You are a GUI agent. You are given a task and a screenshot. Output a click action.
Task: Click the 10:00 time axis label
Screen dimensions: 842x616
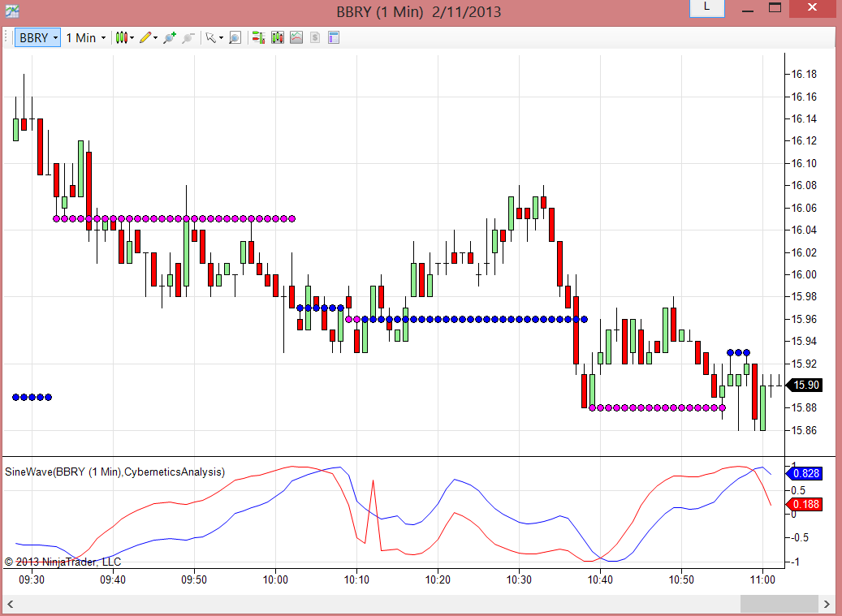(x=275, y=580)
